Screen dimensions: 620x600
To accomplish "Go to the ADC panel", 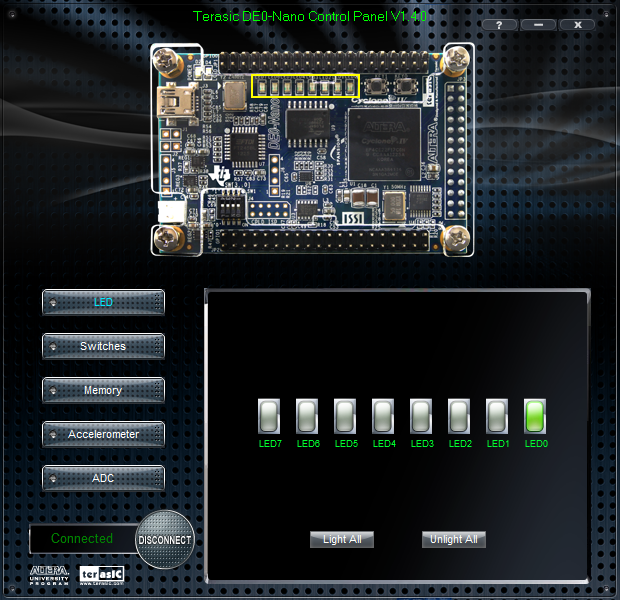I will click(103, 478).
